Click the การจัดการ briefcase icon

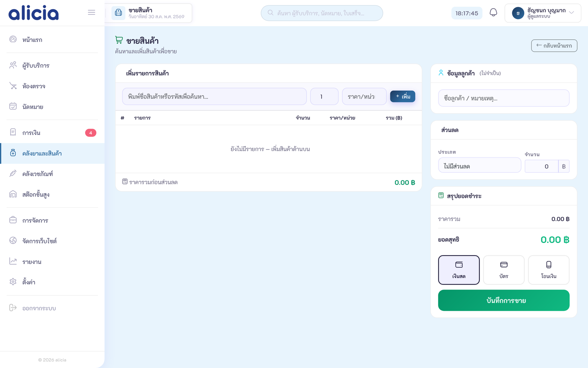13,220
